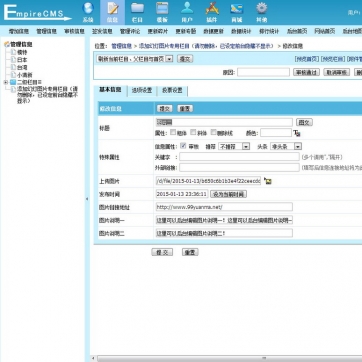The width and height of the screenshot is (362, 362).
Task: Toggle the 斜体 (italic) checkbox
Action: 193,132
